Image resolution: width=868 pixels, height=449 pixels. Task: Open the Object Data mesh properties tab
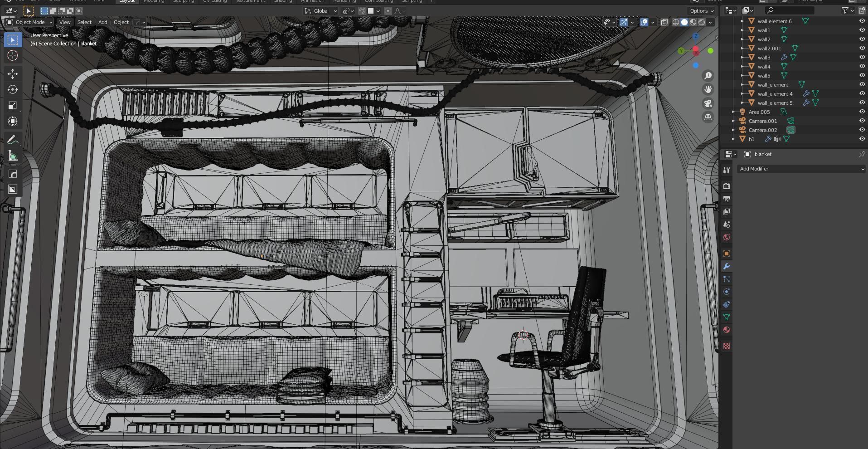click(x=727, y=317)
